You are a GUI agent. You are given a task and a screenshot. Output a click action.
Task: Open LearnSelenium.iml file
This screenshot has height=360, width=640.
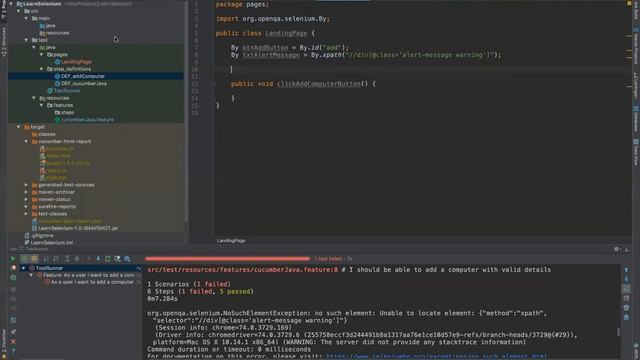51,242
